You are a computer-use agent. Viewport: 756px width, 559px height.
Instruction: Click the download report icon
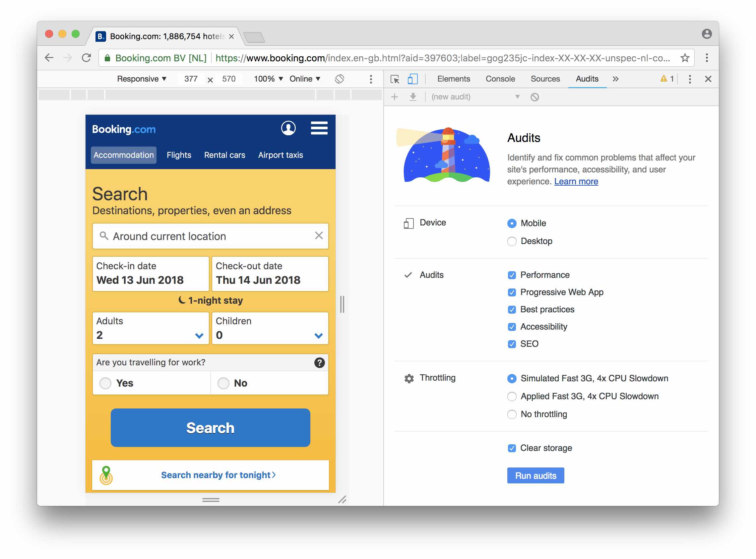click(x=413, y=97)
